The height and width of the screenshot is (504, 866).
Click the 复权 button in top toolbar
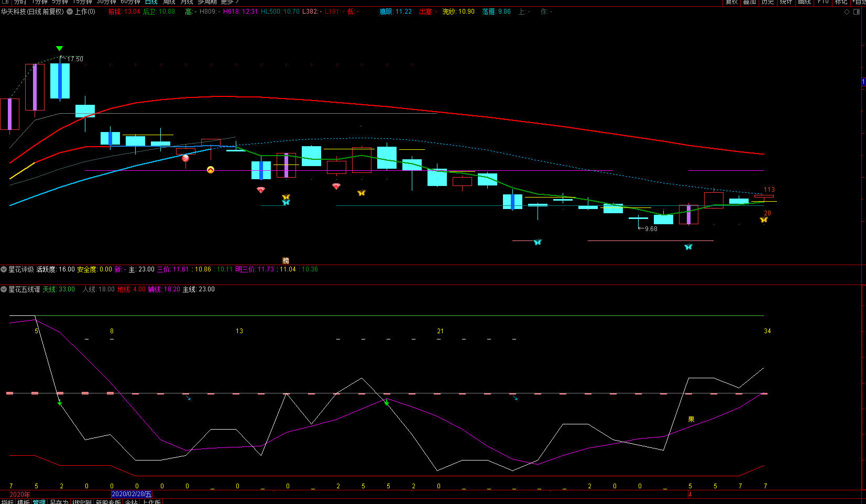(x=732, y=2)
